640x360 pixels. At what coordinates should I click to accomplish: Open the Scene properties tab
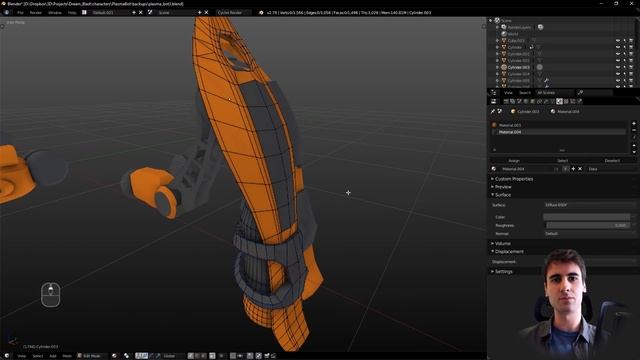point(519,101)
